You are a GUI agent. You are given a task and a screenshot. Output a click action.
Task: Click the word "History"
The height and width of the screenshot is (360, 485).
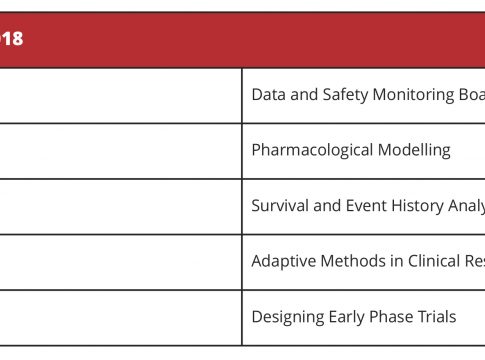click(418, 206)
